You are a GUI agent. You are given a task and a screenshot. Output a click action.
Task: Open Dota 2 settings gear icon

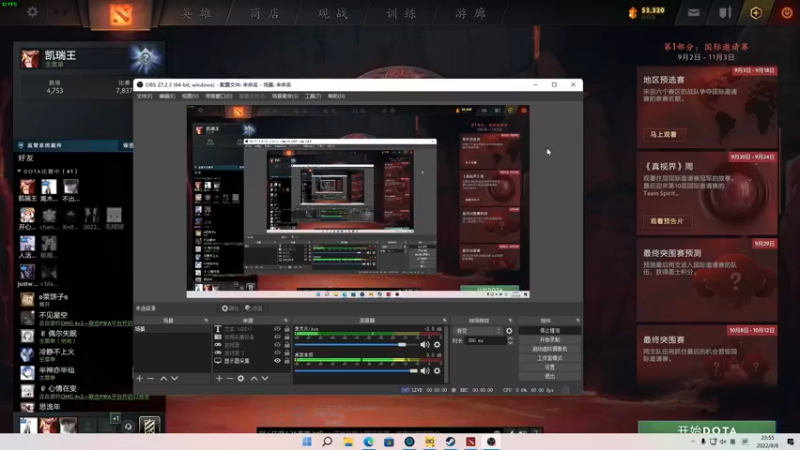tap(32, 11)
